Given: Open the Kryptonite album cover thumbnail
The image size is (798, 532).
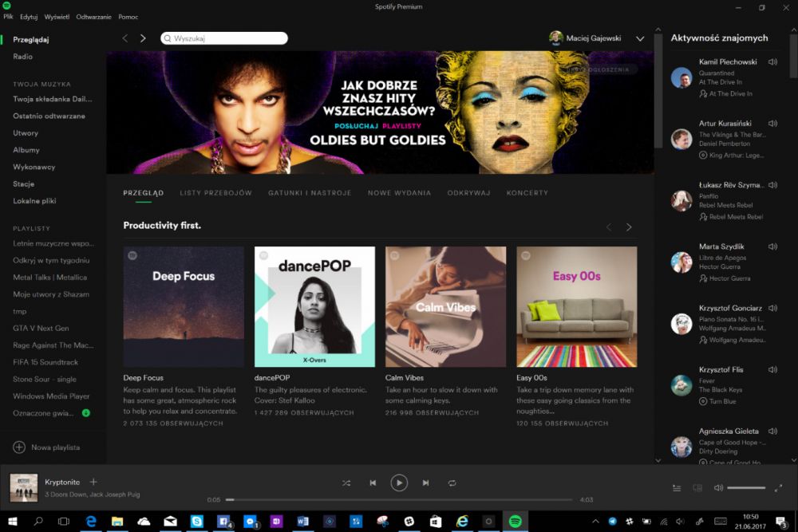Looking at the screenshot, I should tap(24, 487).
